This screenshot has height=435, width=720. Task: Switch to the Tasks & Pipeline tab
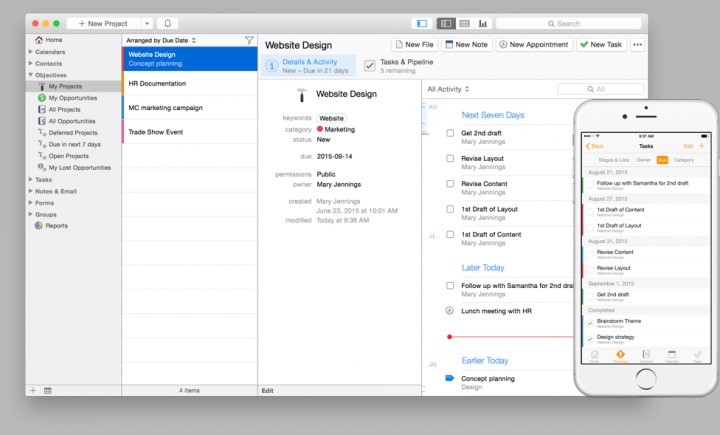[x=399, y=66]
